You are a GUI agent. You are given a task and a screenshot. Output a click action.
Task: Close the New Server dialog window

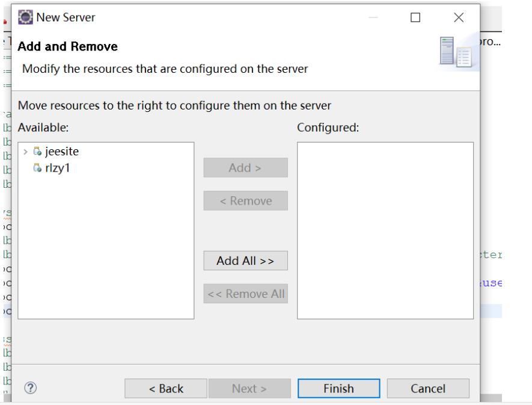(x=459, y=17)
